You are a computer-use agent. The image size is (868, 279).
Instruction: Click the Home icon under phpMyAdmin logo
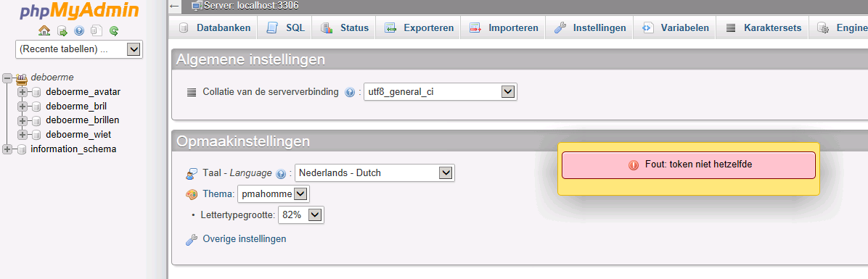pyautogui.click(x=44, y=31)
